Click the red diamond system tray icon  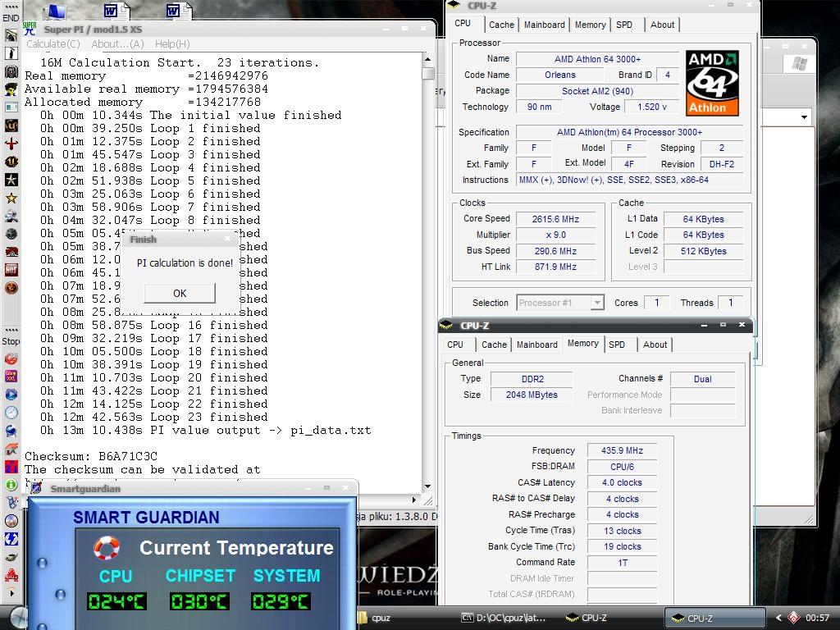click(x=793, y=618)
